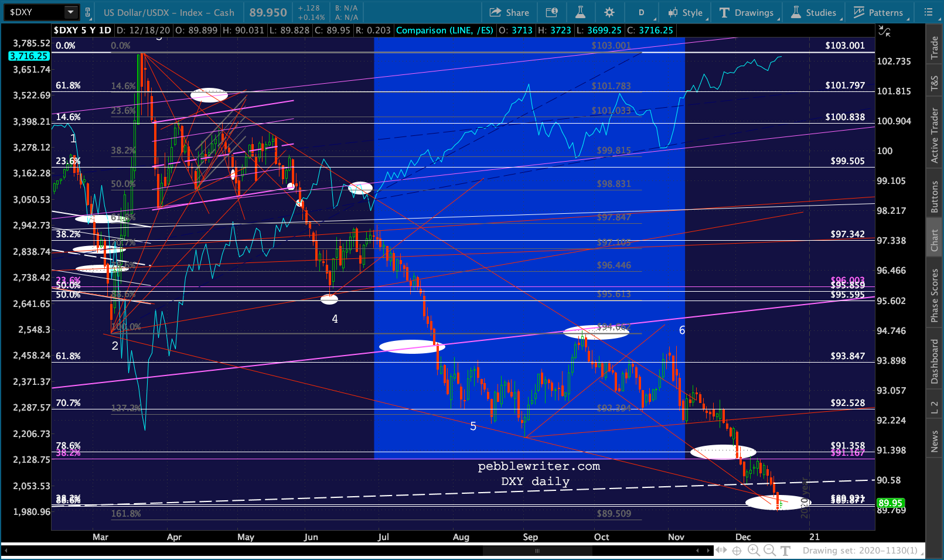944x560 pixels.
Task: Activate the crosshair pan tool icon
Action: click(737, 551)
